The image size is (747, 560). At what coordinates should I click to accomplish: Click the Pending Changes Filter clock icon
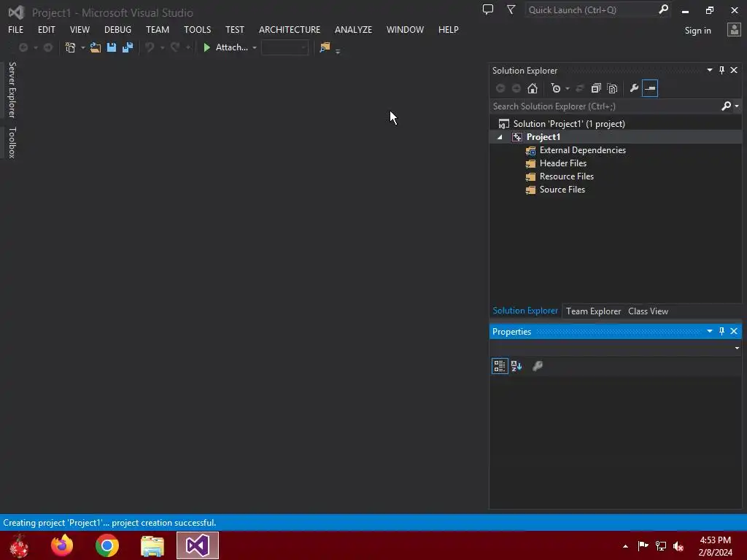(x=555, y=88)
